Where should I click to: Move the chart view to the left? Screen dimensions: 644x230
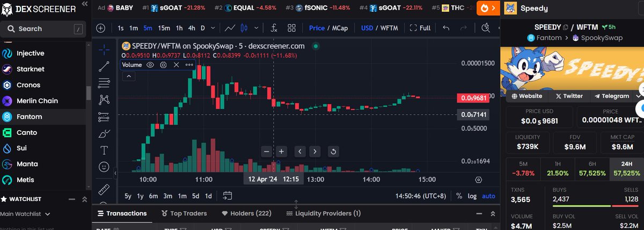300,152
